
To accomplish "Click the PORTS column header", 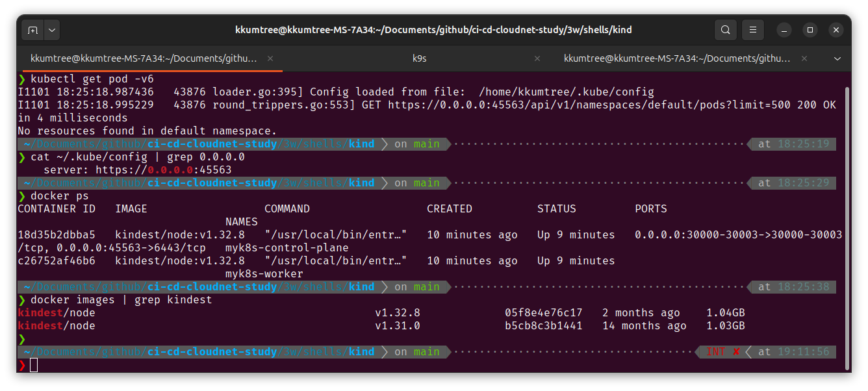I will pos(651,209).
